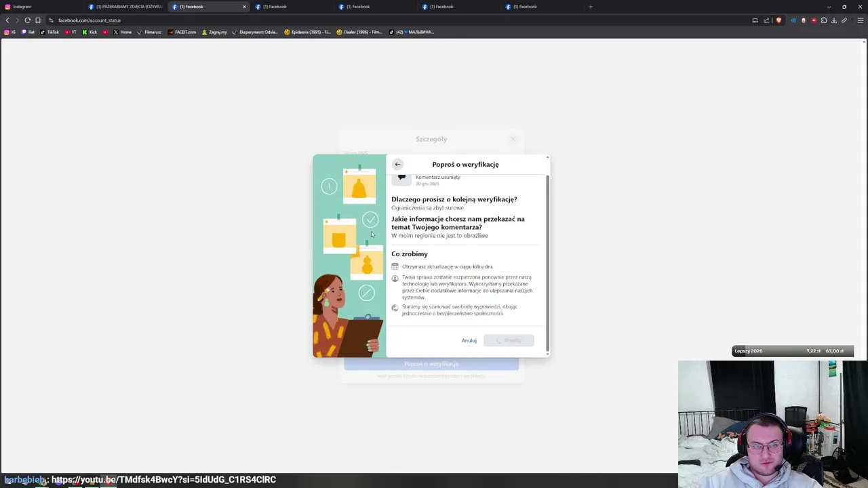The image size is (868, 488).
Task: Bookmark this page
Action: click(x=38, y=20)
